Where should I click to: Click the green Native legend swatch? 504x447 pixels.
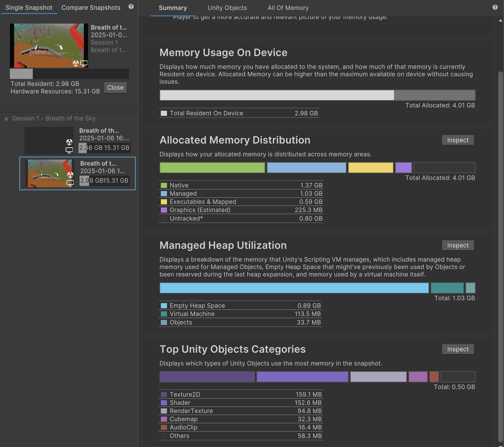[164, 185]
